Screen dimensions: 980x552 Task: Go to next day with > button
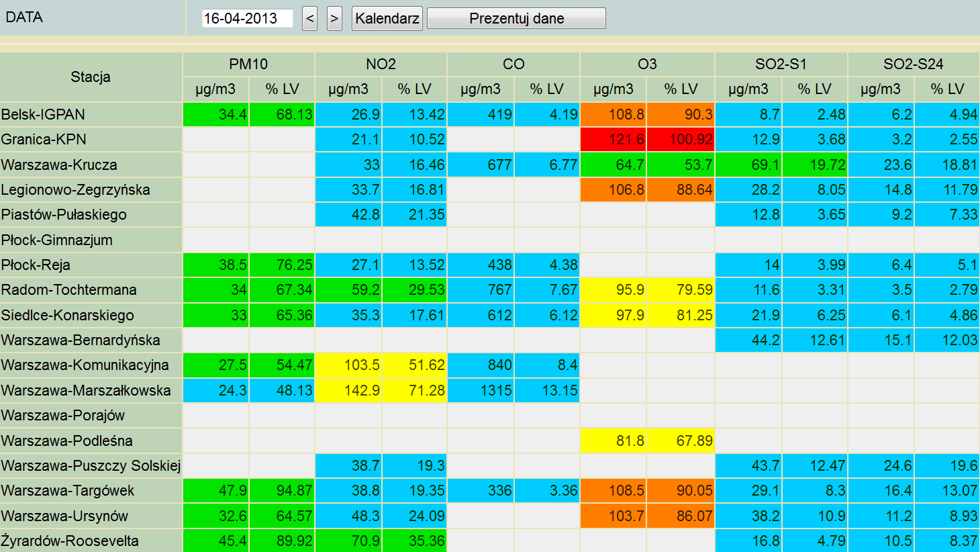(x=334, y=18)
